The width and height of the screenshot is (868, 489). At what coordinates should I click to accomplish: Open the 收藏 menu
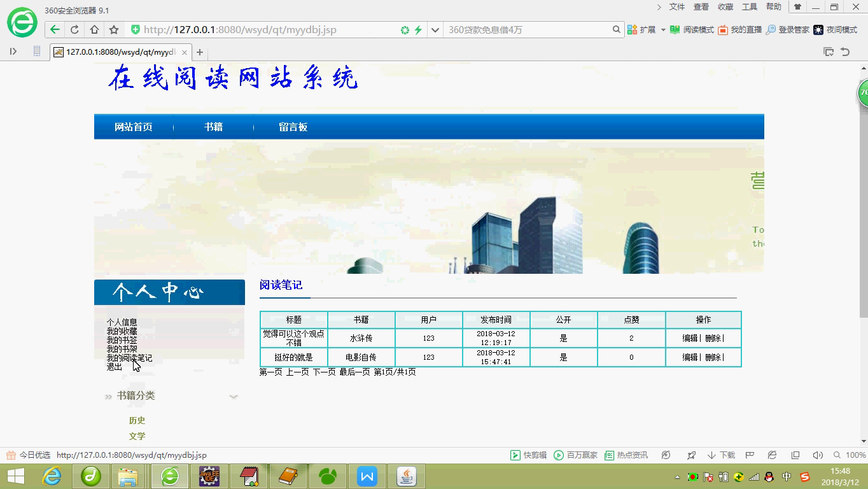pyautogui.click(x=725, y=7)
